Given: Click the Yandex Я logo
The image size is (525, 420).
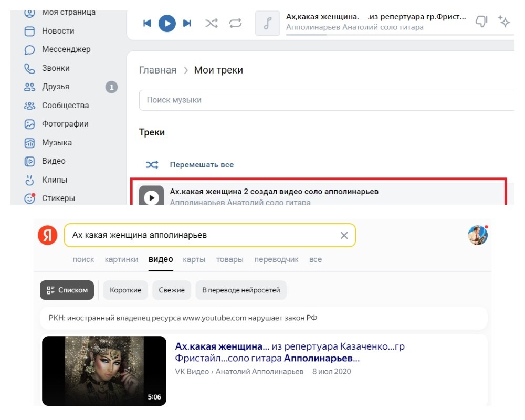Looking at the screenshot, I should pyautogui.click(x=48, y=235).
